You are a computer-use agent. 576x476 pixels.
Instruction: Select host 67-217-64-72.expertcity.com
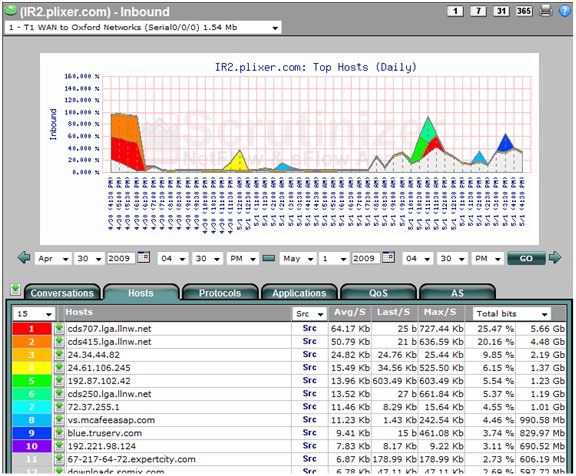131,459
